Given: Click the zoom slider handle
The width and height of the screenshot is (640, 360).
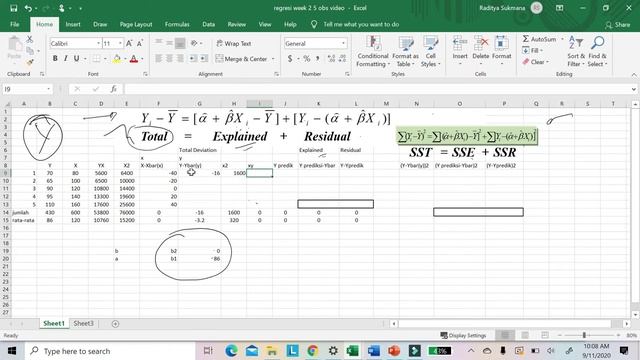Looking at the screenshot, I should click(x=584, y=335).
